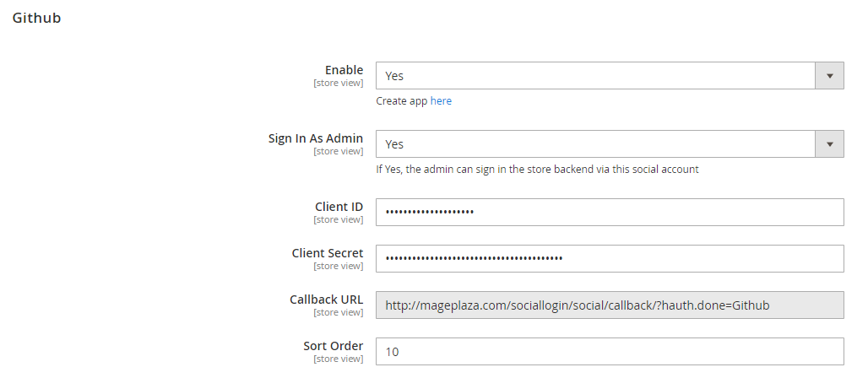868x378 pixels.
Task: Follow the 'here' link to create an app
Action: [x=441, y=101]
